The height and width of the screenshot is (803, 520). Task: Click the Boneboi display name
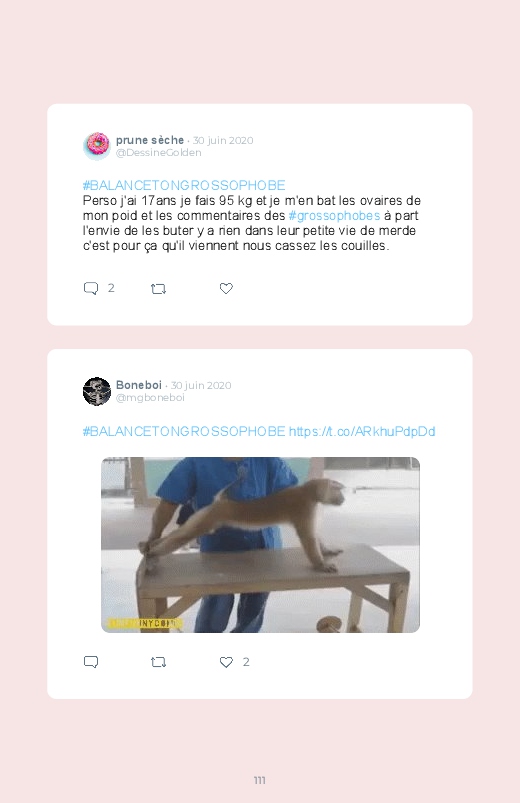pyautogui.click(x=139, y=385)
